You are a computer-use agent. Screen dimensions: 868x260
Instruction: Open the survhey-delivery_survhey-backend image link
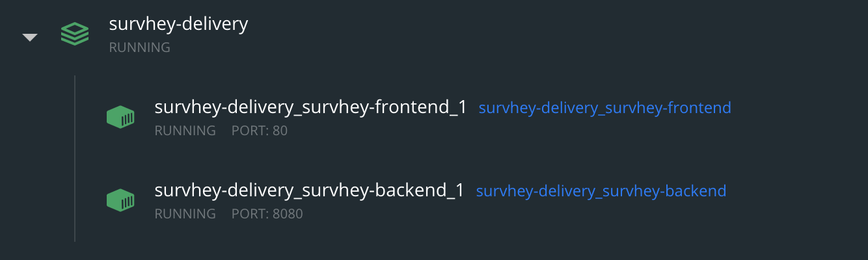pyautogui.click(x=601, y=191)
